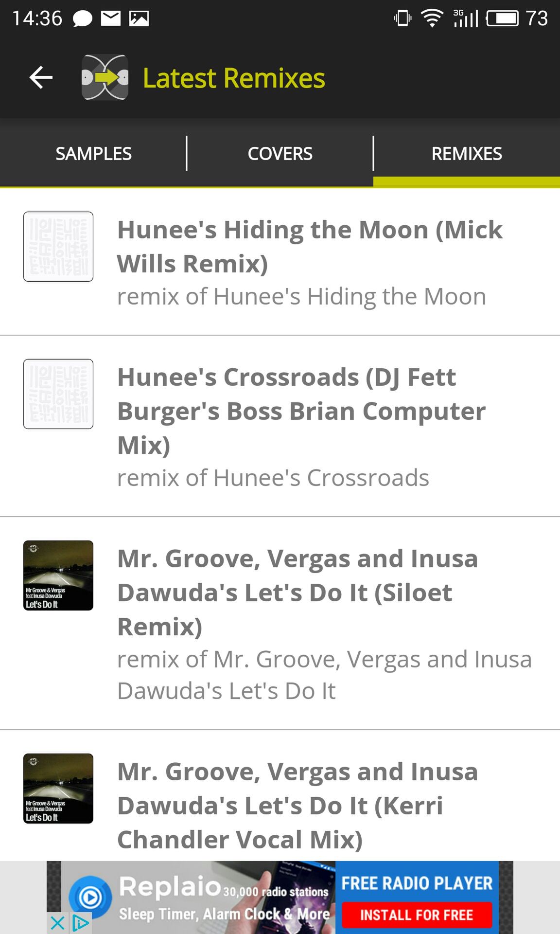This screenshot has height=934, width=560.
Task: Close the ad with the X icon
Action: [57, 923]
